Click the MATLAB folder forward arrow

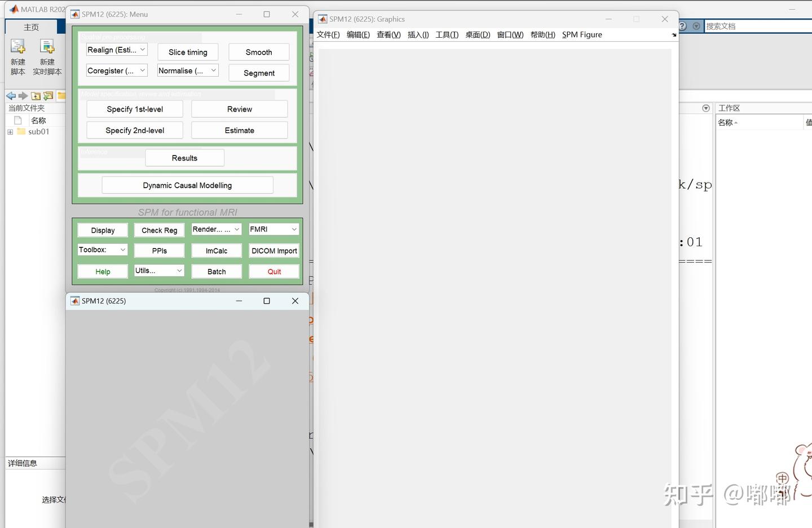pyautogui.click(x=23, y=96)
